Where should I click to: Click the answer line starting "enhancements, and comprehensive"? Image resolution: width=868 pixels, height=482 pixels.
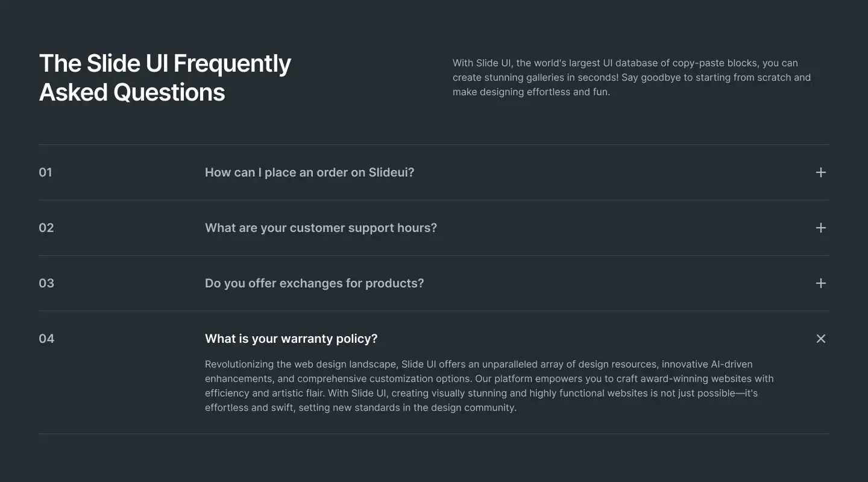pyautogui.click(x=489, y=378)
